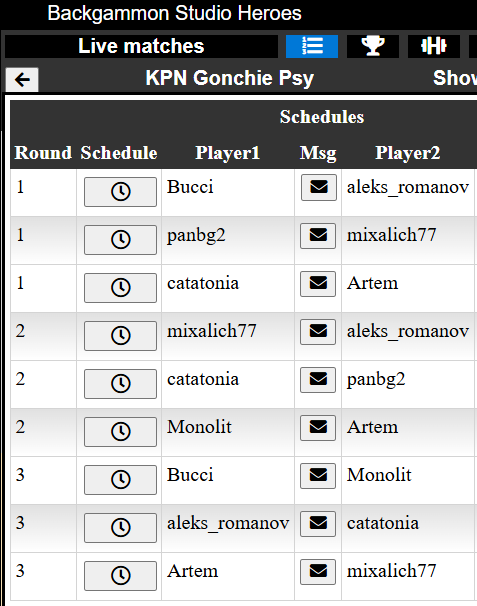The width and height of the screenshot is (477, 606).
Task: Select the Player1 column header
Action: 227,153
